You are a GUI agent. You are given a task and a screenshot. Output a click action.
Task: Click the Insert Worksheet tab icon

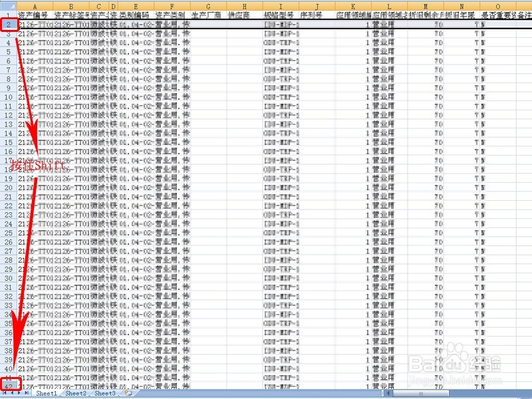[128, 393]
